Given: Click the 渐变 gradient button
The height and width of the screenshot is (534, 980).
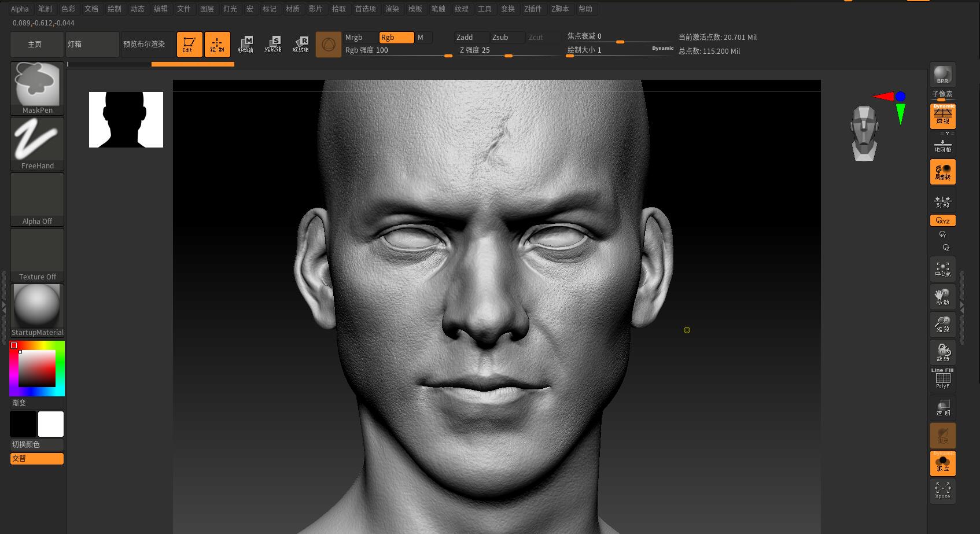Looking at the screenshot, I should 37,403.
